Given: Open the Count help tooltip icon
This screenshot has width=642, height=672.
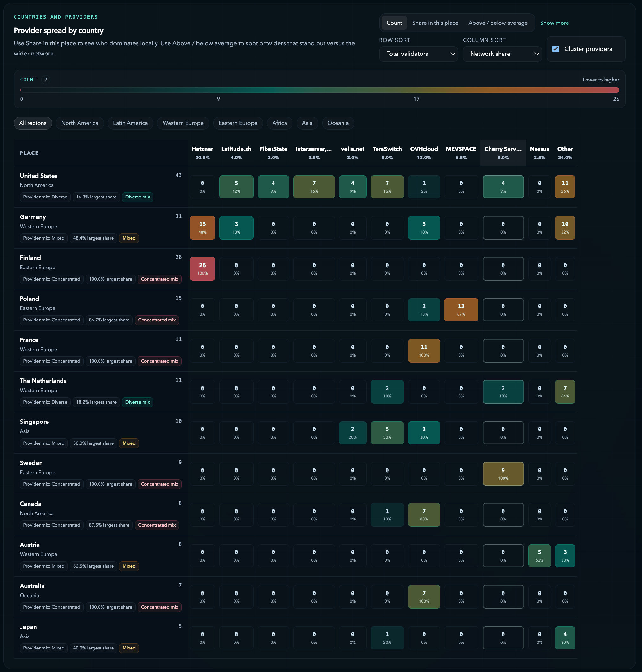Looking at the screenshot, I should pos(46,79).
